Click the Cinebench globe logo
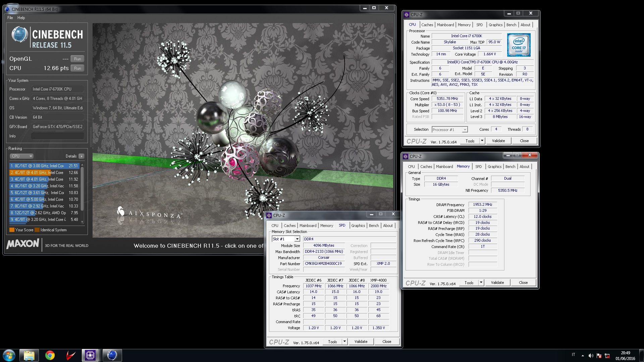Image resolution: width=644 pixels, height=362 pixels. pos(19,35)
